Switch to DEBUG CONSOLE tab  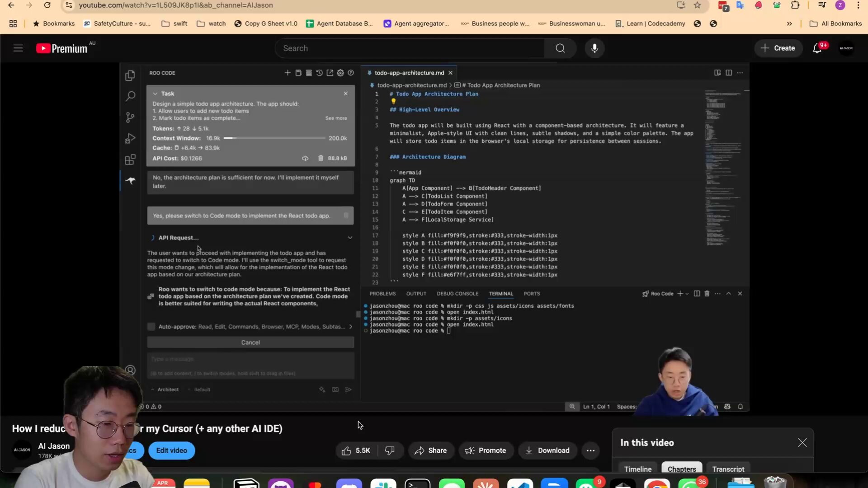(x=458, y=294)
